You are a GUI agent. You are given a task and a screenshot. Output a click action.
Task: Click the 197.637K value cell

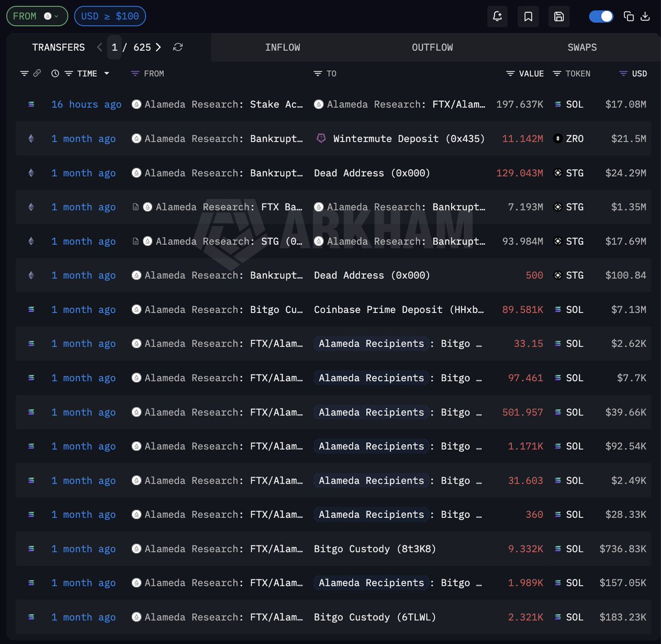[x=519, y=104]
